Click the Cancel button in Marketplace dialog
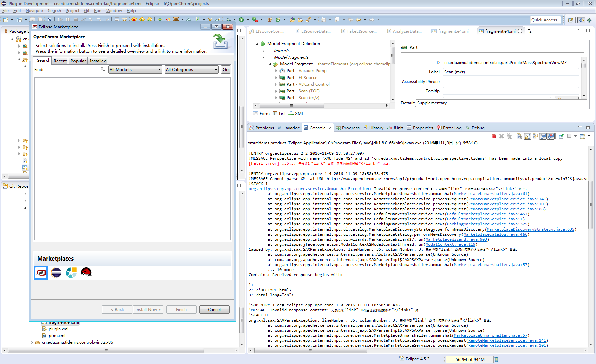Image resolution: width=596 pixels, height=364 pixels. [214, 309]
